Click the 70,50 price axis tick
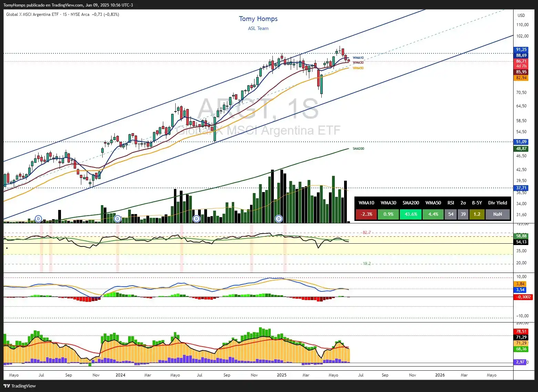Screen dimensions: 538x392 (521, 93)
